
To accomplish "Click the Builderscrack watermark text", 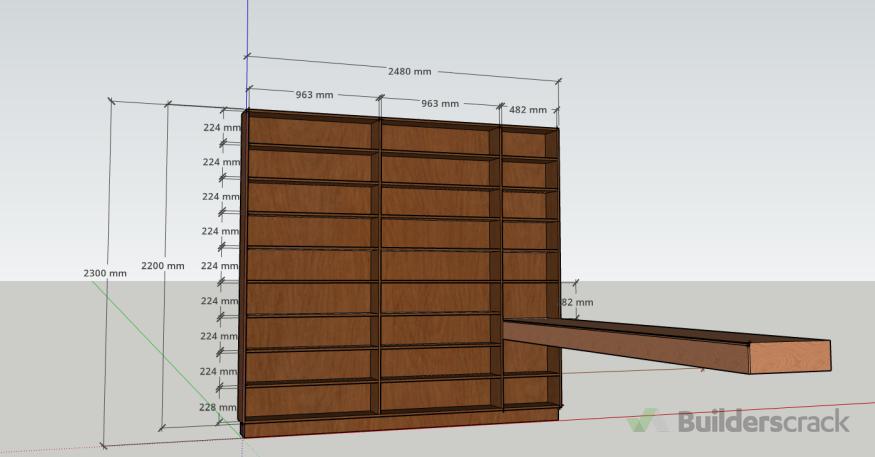I will tap(764, 422).
